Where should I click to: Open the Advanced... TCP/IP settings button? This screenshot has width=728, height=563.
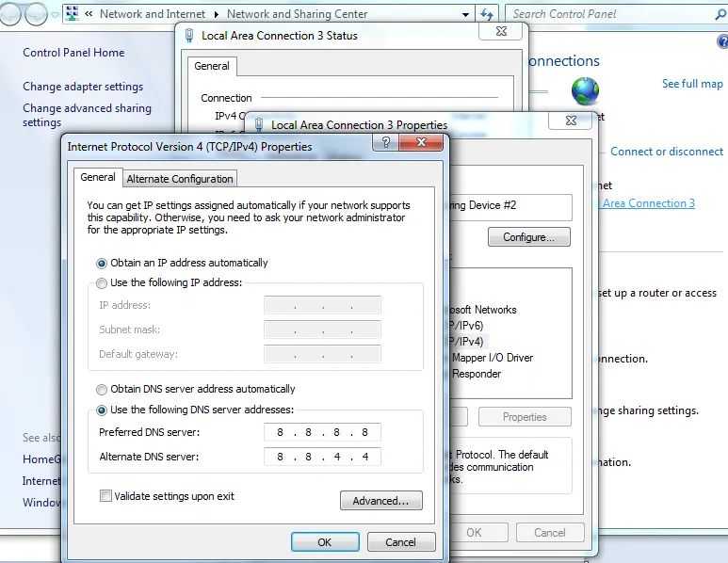[x=380, y=501]
